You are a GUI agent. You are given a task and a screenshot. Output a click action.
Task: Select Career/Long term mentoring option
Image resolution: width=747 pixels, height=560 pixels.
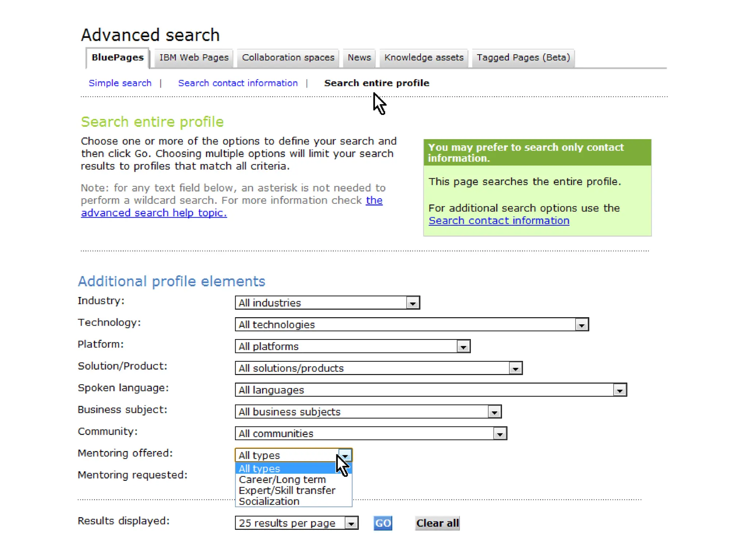point(282,480)
